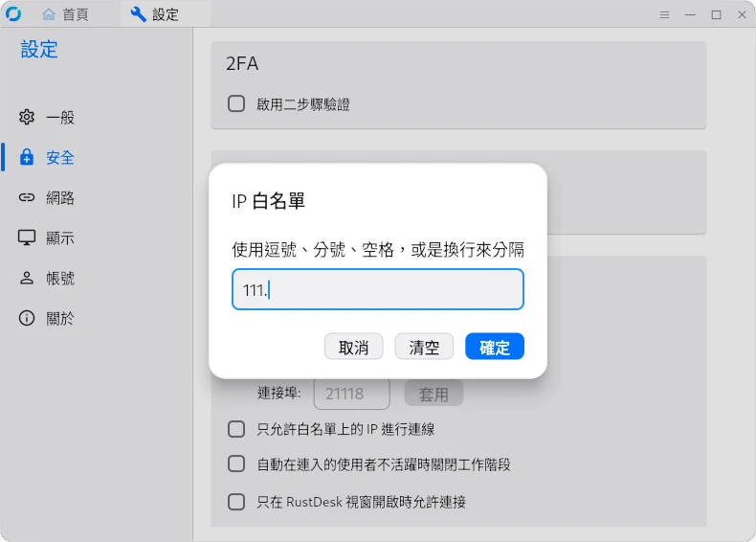Toggle 自動在連入的使用者不活躍時關閉工作階段 checkbox
This screenshot has height=542, width=756.
pos(236,464)
